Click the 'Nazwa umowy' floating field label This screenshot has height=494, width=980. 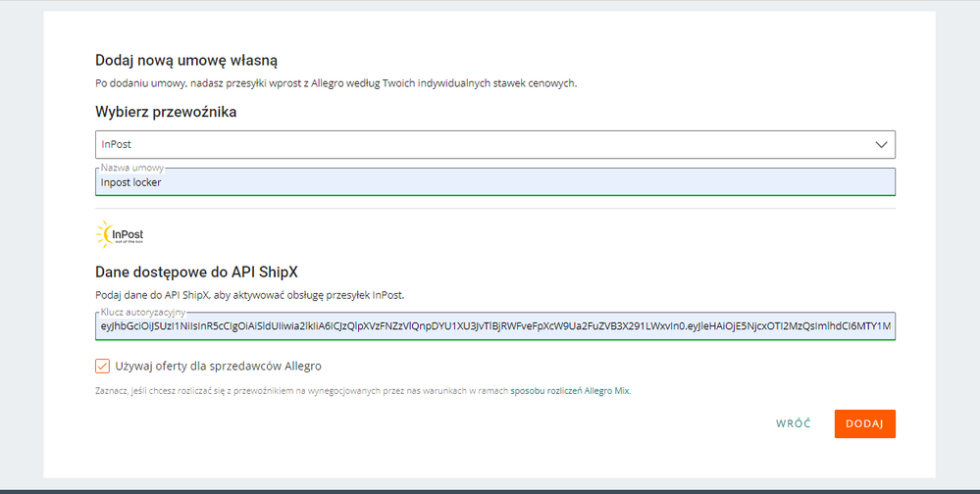131,168
